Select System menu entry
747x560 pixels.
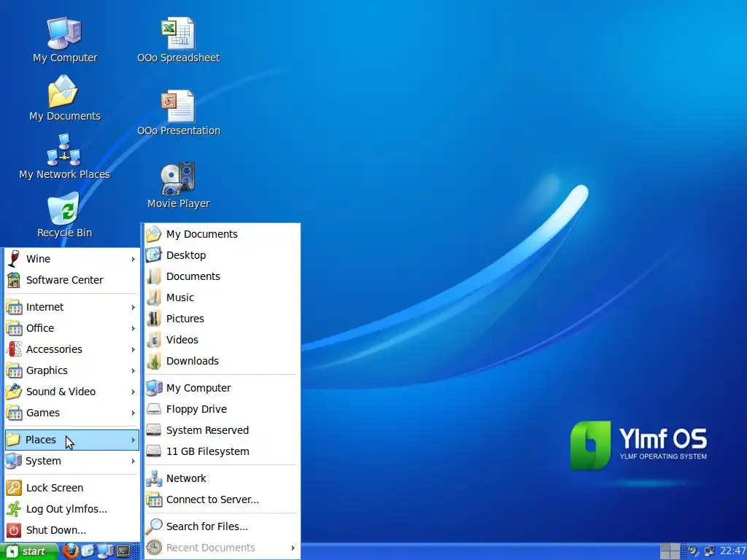[x=72, y=461]
